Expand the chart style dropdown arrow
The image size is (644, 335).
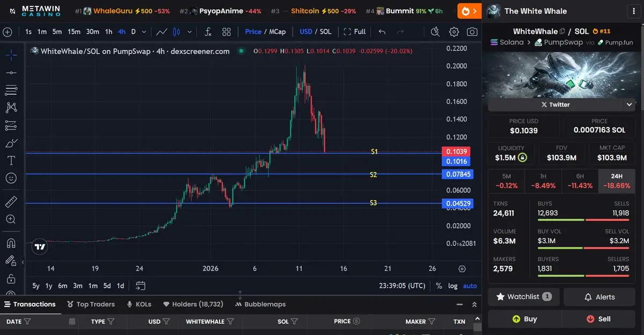[x=190, y=32]
